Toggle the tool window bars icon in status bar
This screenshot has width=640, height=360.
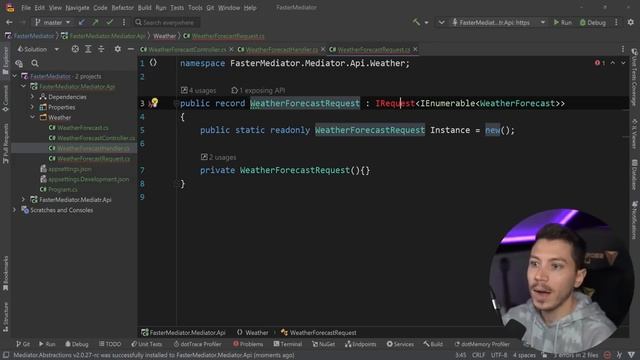(x=6, y=356)
